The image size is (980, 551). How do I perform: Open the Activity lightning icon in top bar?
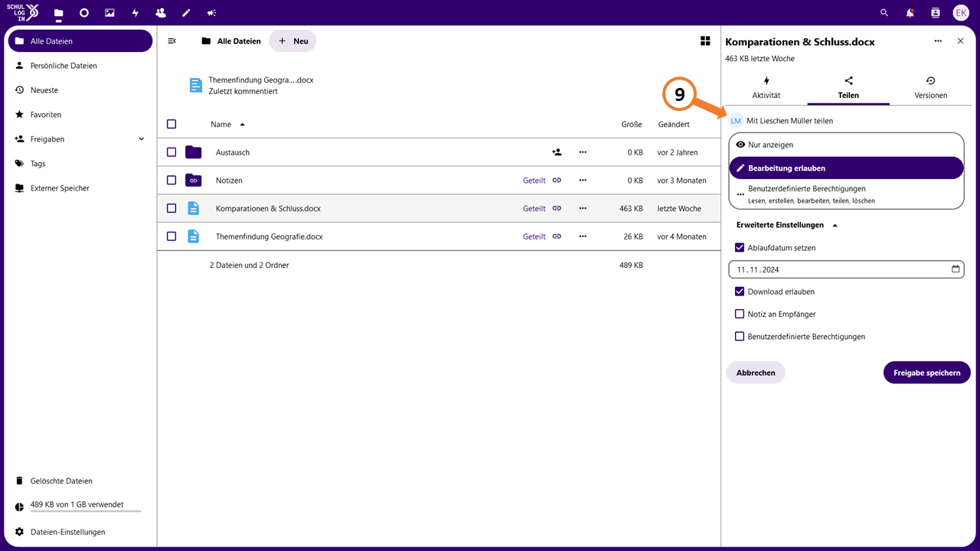pyautogui.click(x=135, y=13)
